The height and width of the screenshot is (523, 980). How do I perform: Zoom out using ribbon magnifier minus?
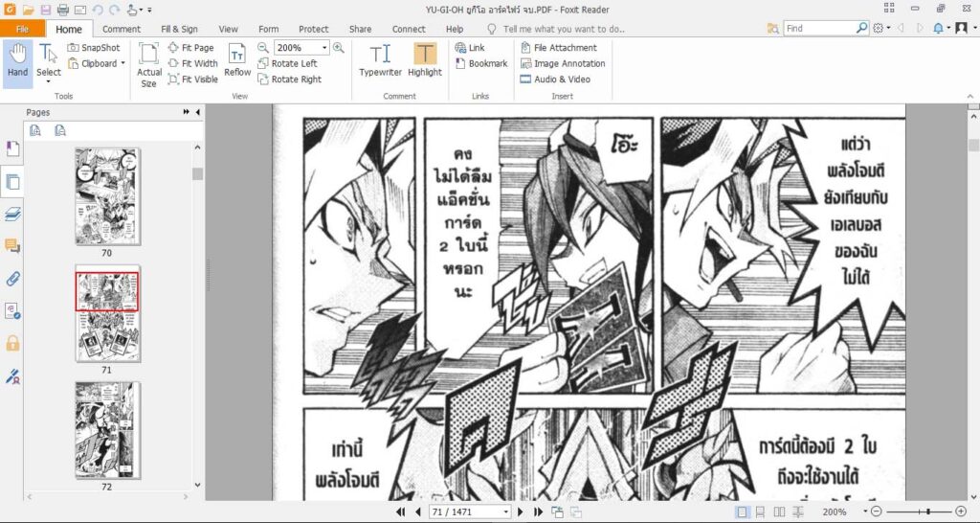(263, 48)
